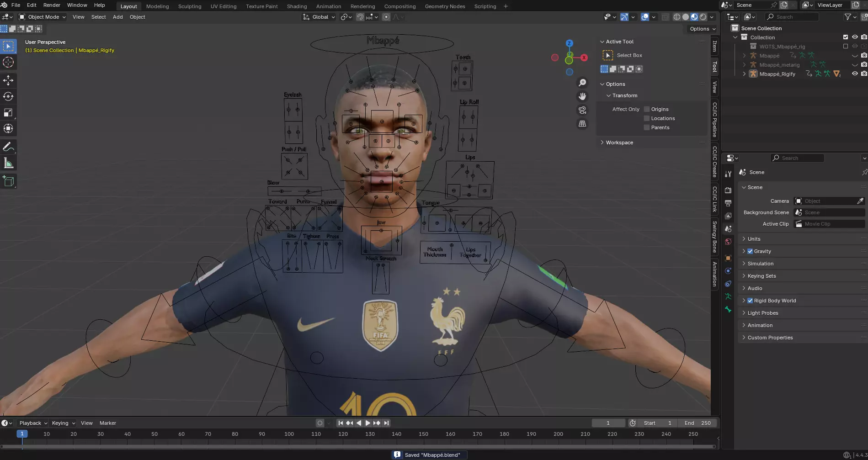Click Marker in timeline header

point(107,423)
